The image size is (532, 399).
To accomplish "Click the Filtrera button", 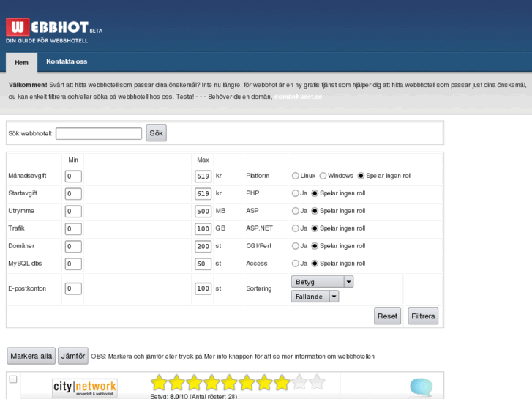I will click(x=423, y=316).
